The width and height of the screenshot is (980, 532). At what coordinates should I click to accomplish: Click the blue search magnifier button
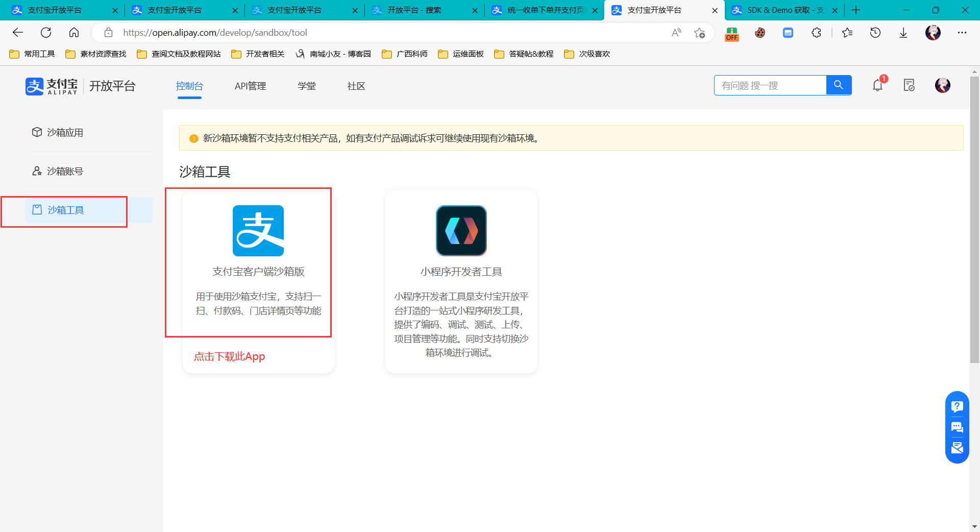(839, 85)
